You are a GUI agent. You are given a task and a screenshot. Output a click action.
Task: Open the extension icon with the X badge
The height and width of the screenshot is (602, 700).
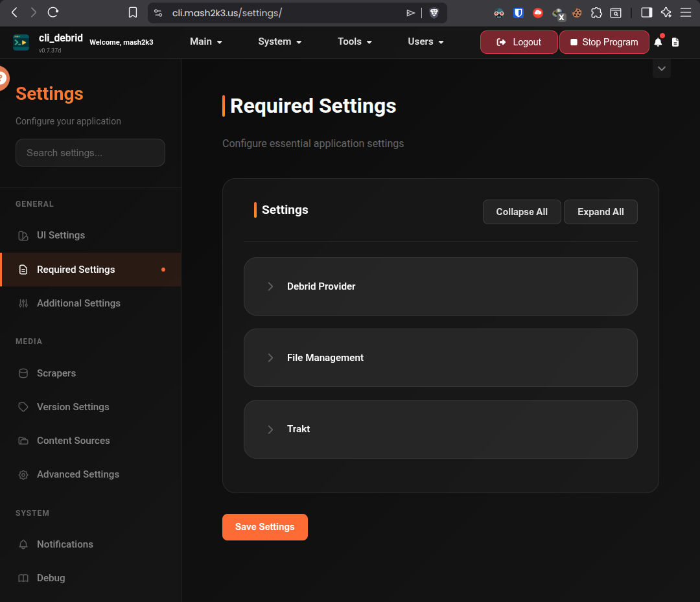558,14
